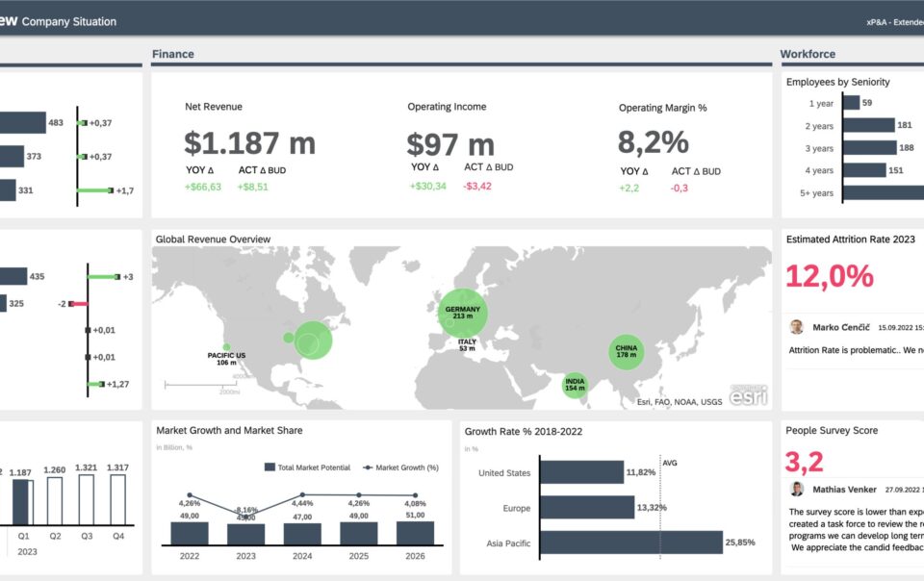Click the Net Revenue $1.187 m value
The image size is (924, 581).
(x=250, y=143)
